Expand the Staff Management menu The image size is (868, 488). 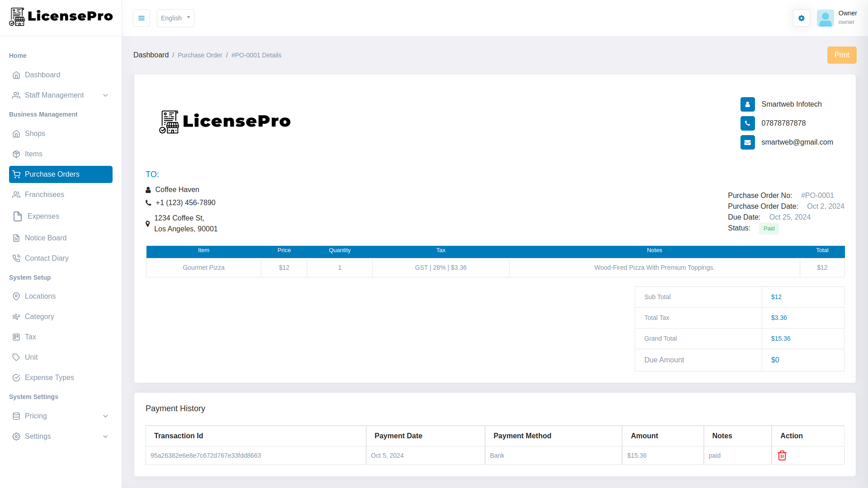tap(54, 95)
